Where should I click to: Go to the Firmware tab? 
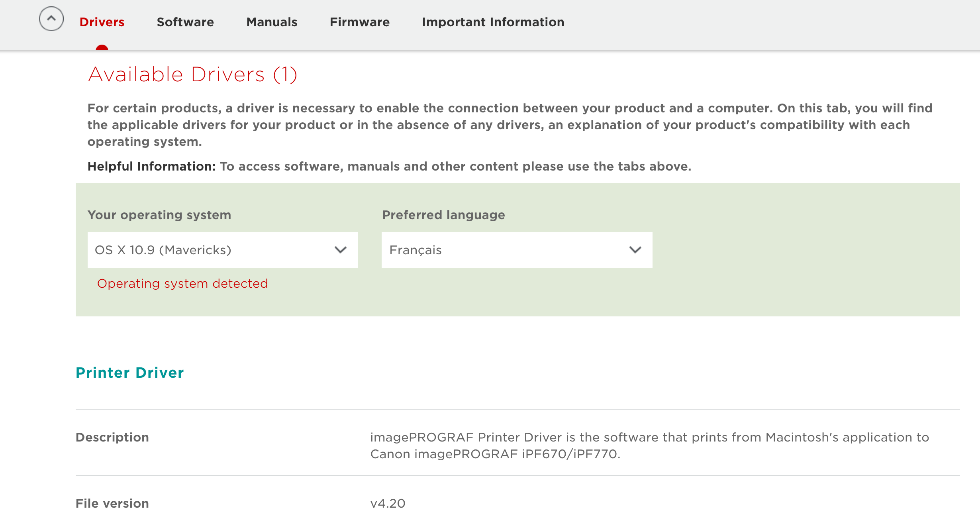click(360, 22)
